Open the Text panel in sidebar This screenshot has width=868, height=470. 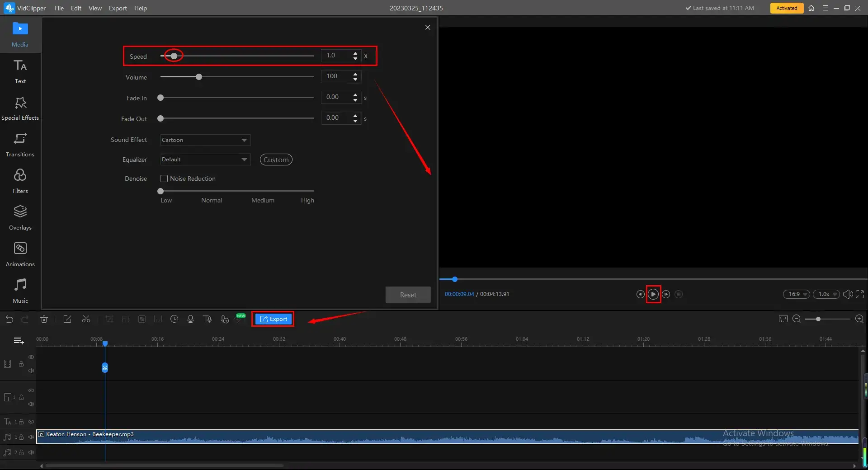coord(20,71)
